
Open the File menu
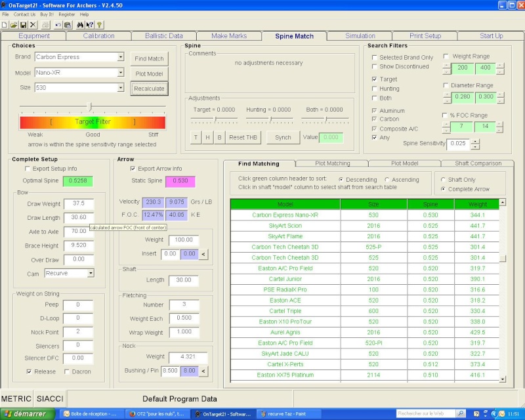click(5, 14)
